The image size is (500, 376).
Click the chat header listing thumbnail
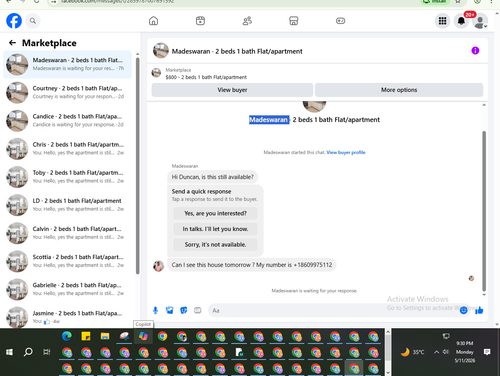161,50
